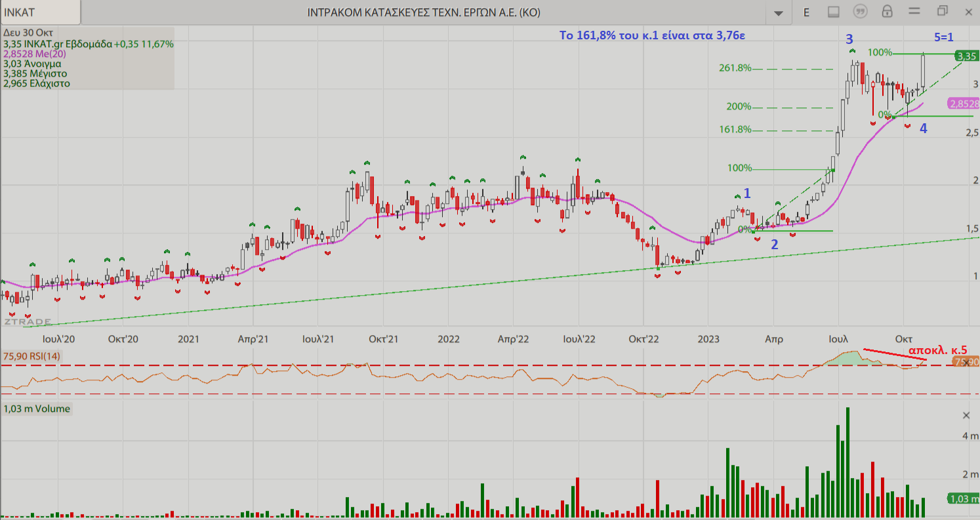Close the chart window with top X

970,11
